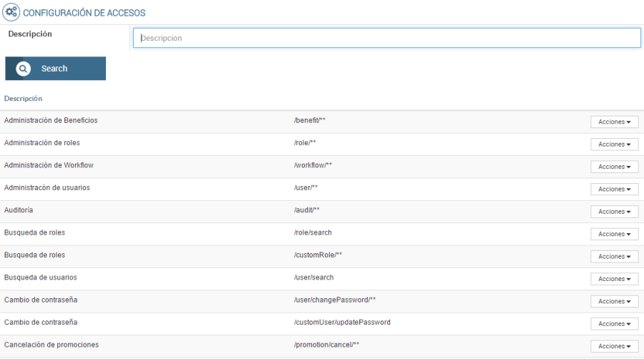Sort by the Descripción column header
The width and height of the screenshot is (644, 359).
tap(23, 99)
